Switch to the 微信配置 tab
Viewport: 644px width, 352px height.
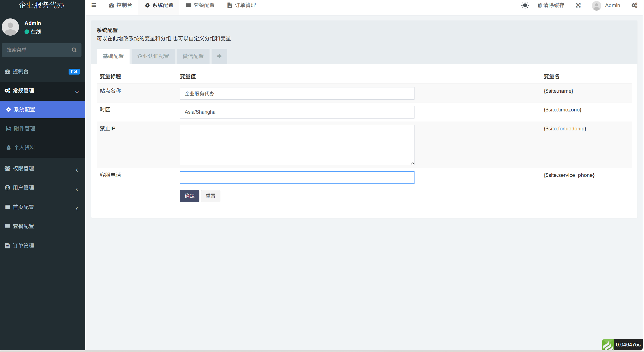click(x=193, y=56)
